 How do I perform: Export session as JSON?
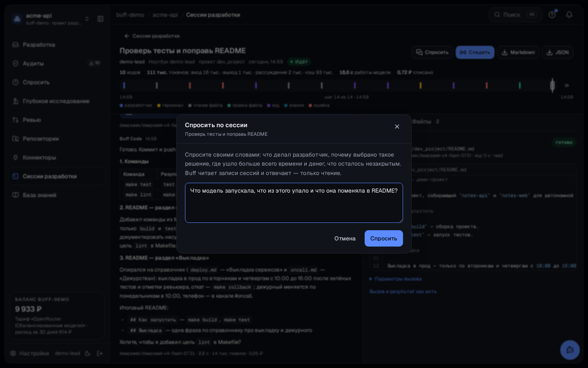[557, 52]
